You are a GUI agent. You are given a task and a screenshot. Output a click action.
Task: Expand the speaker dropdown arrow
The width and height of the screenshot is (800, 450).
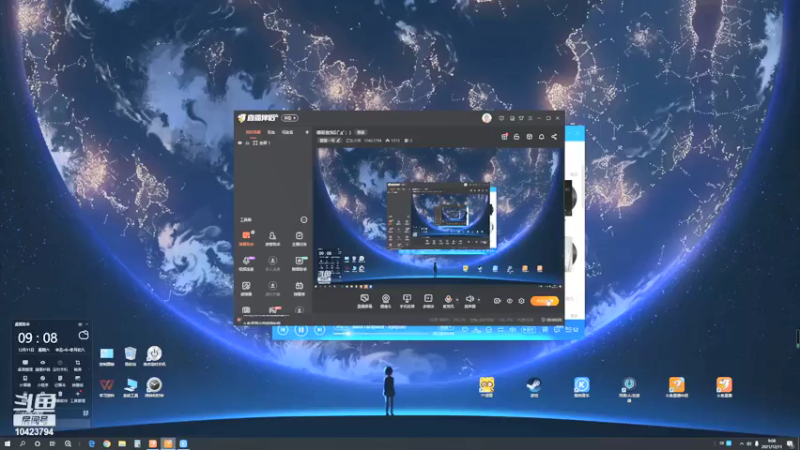(479, 300)
